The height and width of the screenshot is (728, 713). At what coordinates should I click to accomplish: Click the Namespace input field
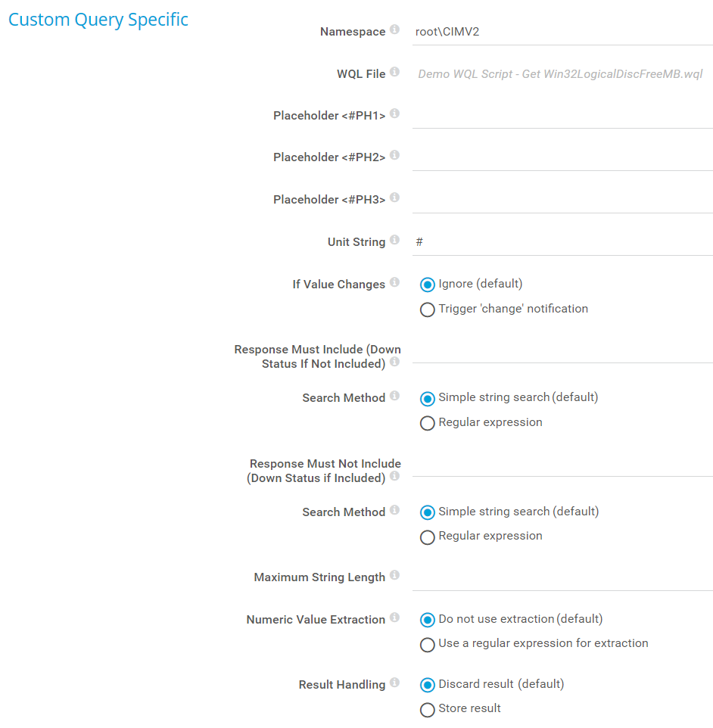pos(562,32)
